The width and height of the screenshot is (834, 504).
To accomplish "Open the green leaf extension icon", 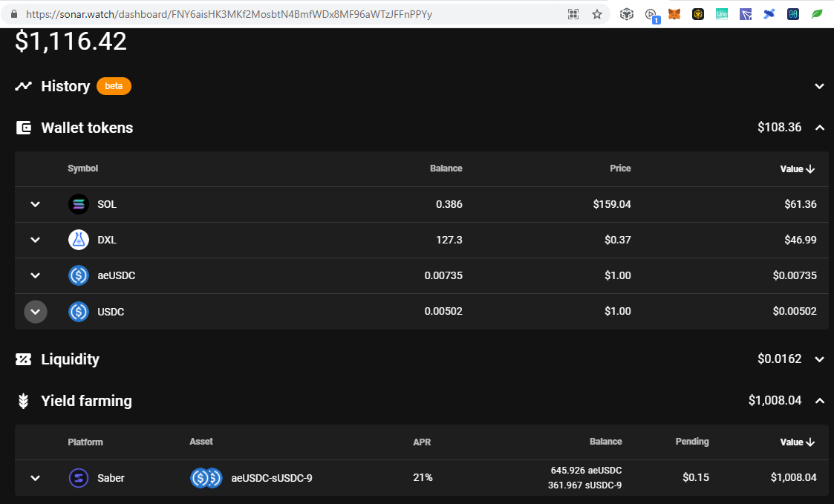I will click(x=816, y=14).
